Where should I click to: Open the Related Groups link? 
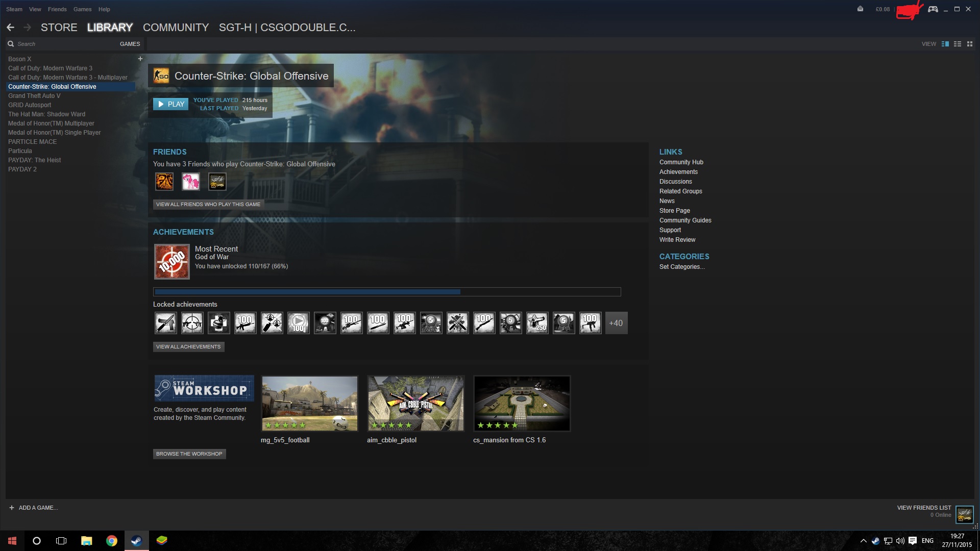pyautogui.click(x=681, y=191)
